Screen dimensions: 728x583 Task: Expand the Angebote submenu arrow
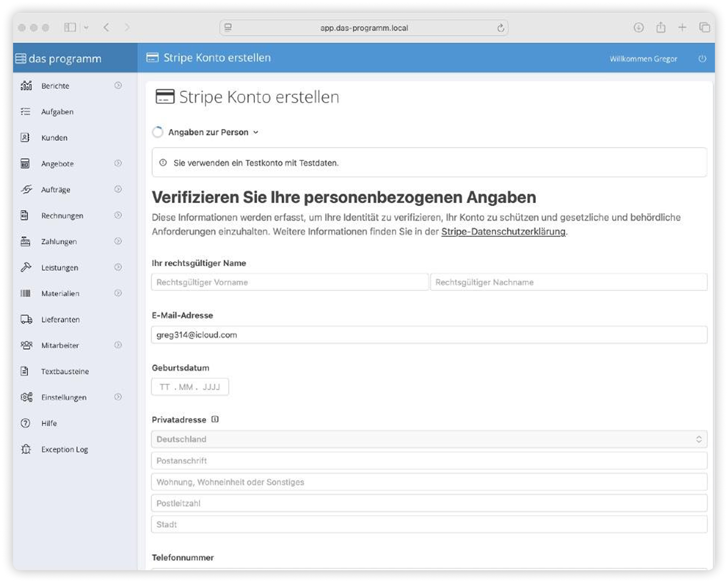tap(118, 163)
